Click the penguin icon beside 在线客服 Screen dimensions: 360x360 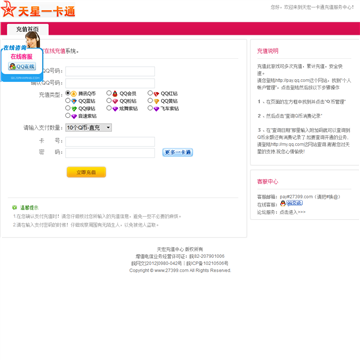283,203
